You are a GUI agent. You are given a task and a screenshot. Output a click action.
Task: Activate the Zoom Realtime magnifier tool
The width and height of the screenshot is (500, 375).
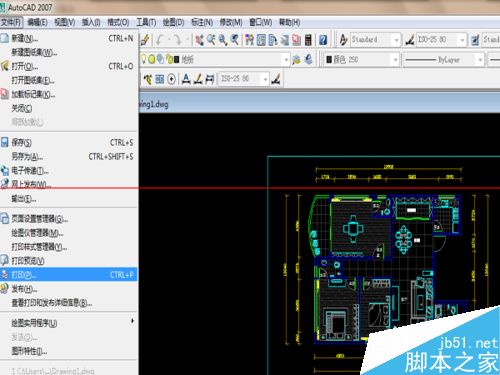[x=211, y=40]
